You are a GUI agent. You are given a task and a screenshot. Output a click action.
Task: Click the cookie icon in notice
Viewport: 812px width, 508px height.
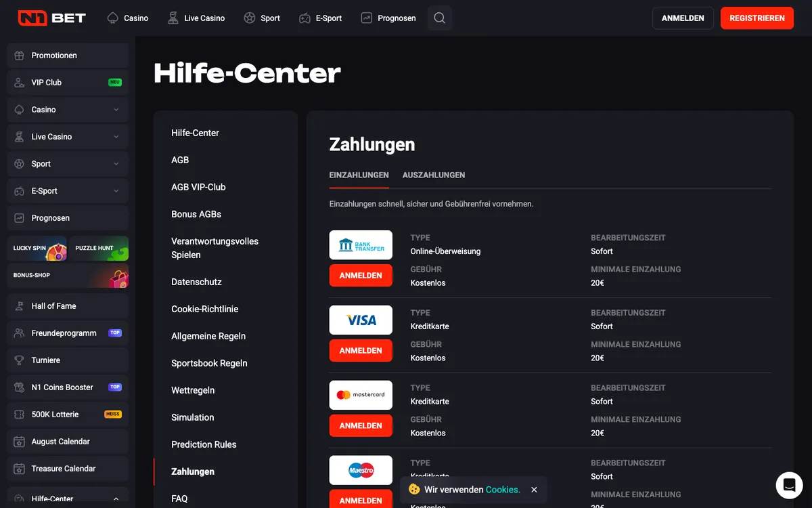click(x=415, y=489)
